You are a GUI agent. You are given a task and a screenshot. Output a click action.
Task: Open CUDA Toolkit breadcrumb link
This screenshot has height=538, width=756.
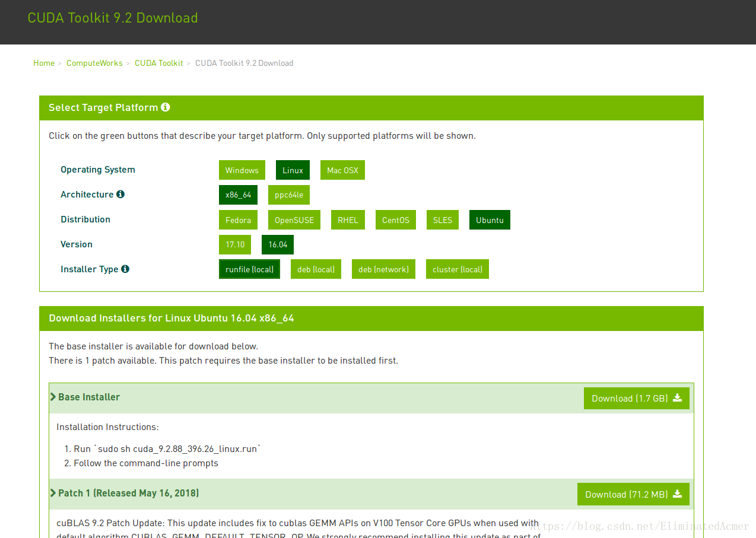[x=159, y=63]
